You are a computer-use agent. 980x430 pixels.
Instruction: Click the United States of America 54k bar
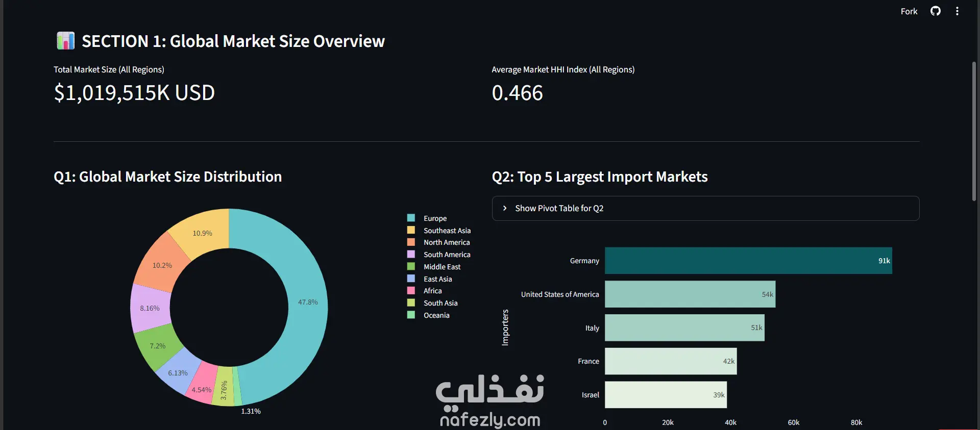point(690,294)
